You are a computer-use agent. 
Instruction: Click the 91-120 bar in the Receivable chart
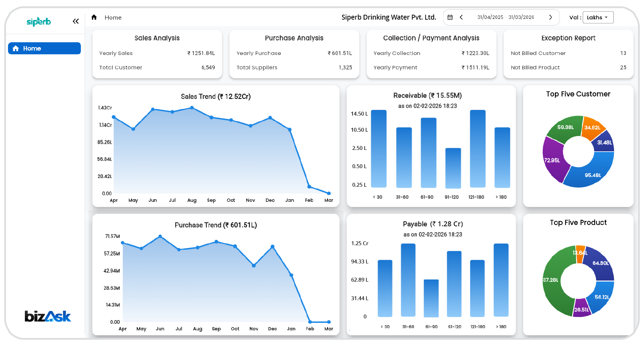point(453,168)
